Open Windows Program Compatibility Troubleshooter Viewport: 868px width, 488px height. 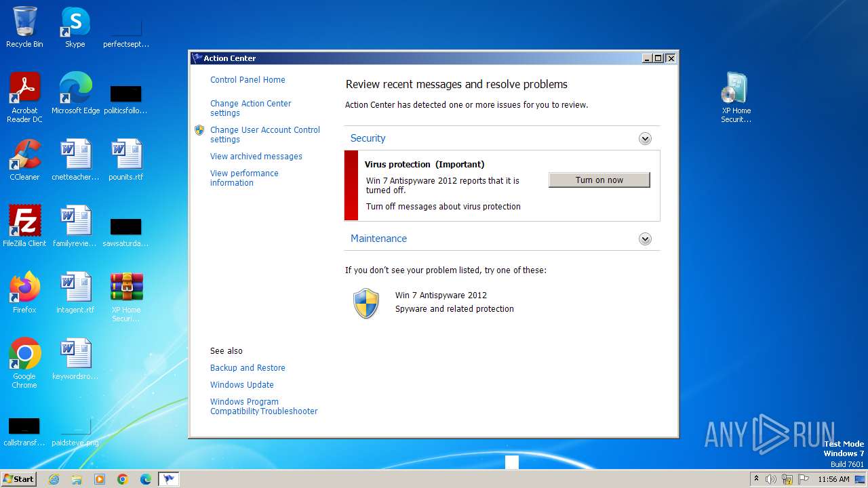point(264,407)
